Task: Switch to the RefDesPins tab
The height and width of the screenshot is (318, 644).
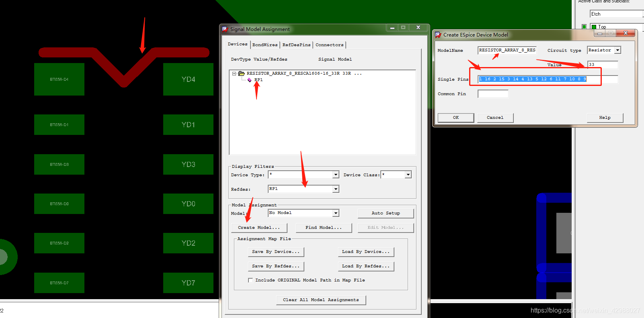Action: coord(297,45)
